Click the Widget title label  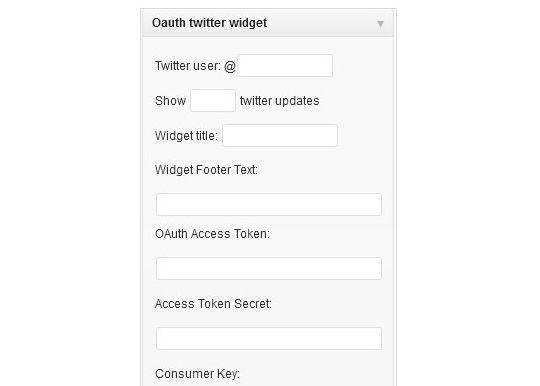186,136
